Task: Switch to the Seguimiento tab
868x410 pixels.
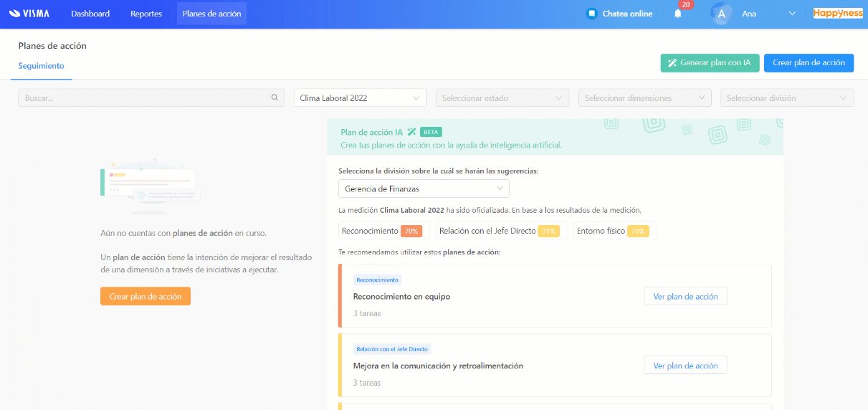Action: pyautogui.click(x=41, y=66)
